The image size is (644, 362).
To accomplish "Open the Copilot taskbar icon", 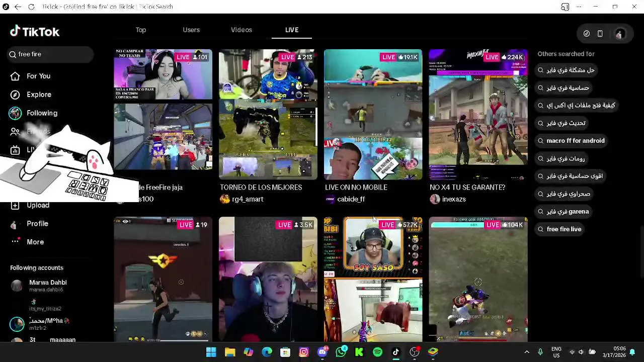I will [x=249, y=352].
